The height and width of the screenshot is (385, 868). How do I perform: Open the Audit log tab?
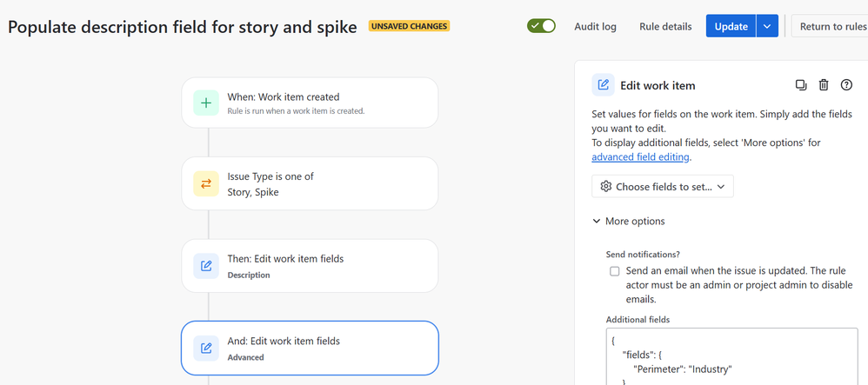coord(595,26)
